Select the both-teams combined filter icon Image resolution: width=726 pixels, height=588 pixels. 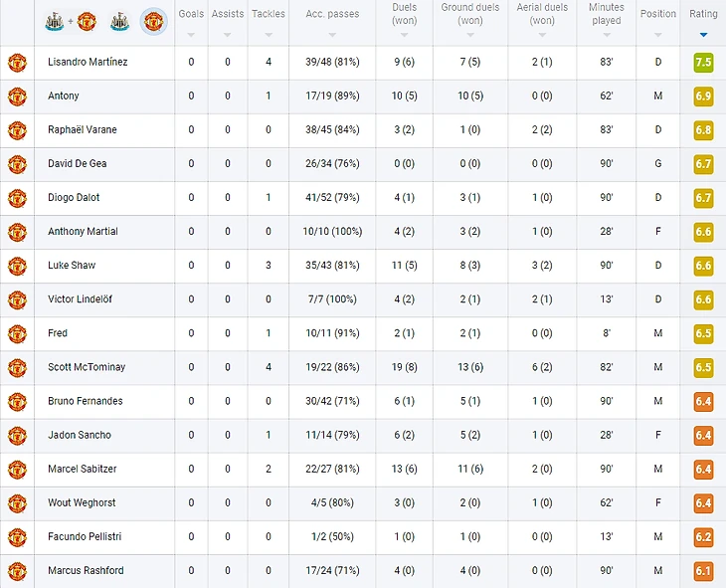tap(70, 21)
